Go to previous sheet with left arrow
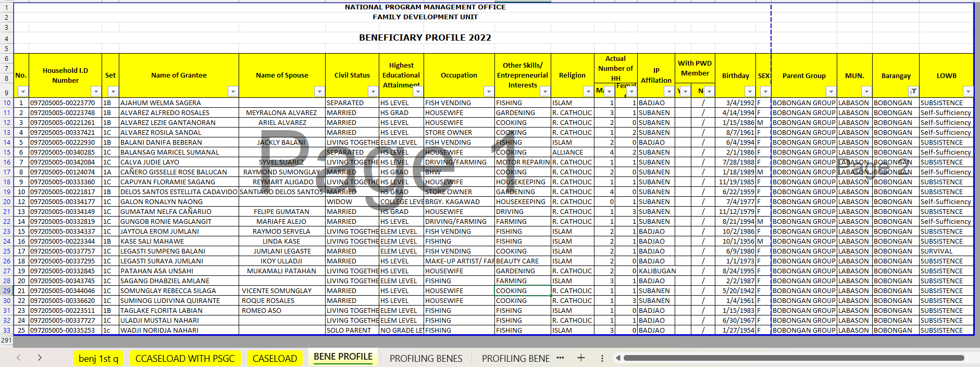 click(x=19, y=358)
